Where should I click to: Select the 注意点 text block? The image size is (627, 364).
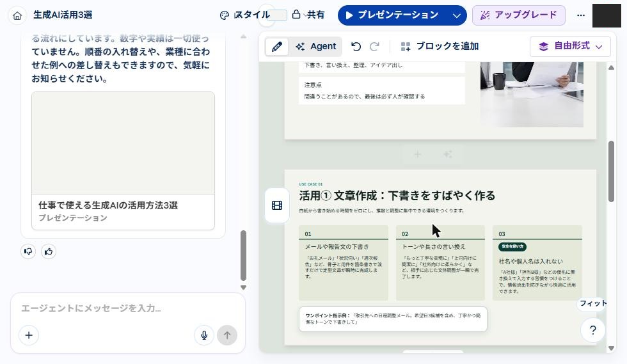pos(382,90)
